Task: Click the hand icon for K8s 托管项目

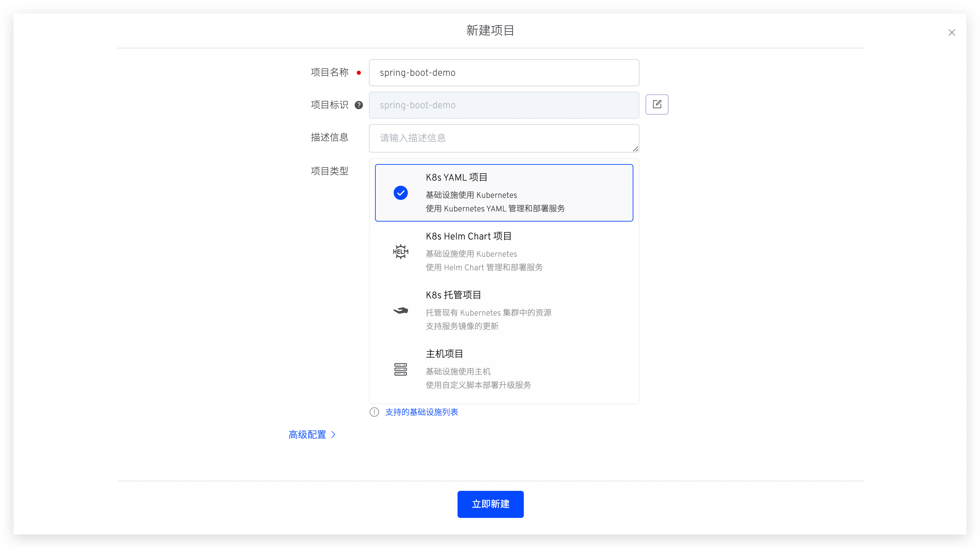Action: (x=401, y=311)
